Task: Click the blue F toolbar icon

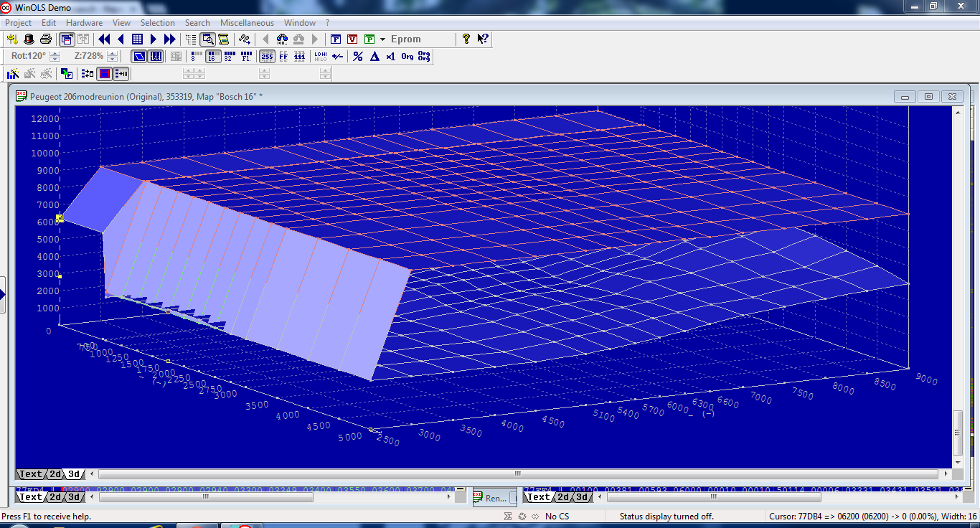Action: pos(335,39)
